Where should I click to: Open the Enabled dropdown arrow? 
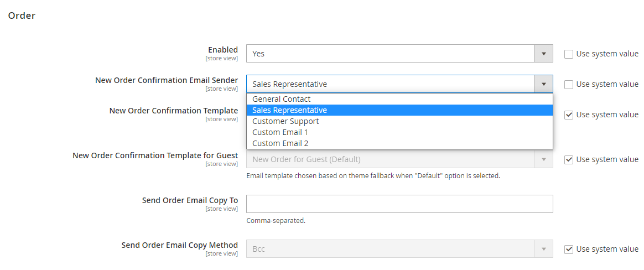pos(543,54)
